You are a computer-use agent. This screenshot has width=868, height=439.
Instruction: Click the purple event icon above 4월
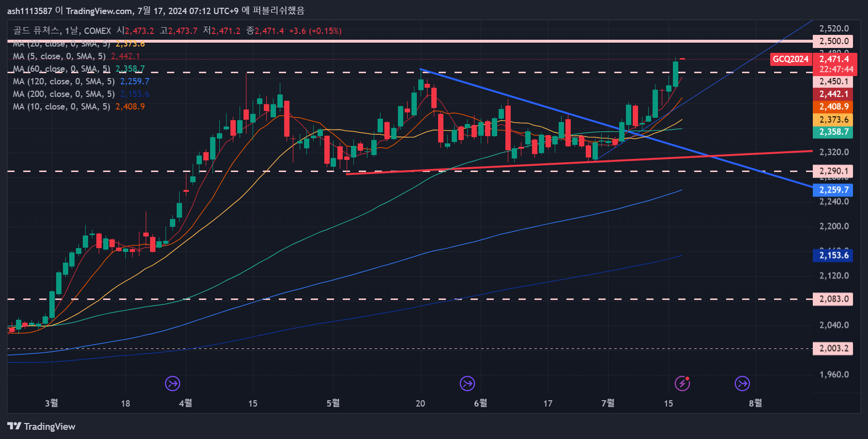[x=172, y=384]
